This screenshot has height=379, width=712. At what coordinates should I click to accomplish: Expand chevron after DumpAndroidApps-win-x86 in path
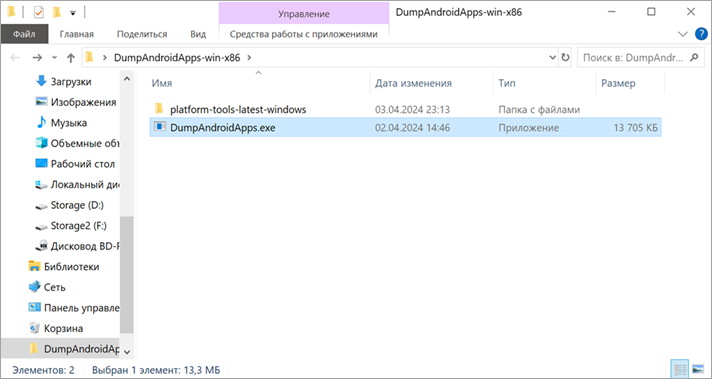249,58
